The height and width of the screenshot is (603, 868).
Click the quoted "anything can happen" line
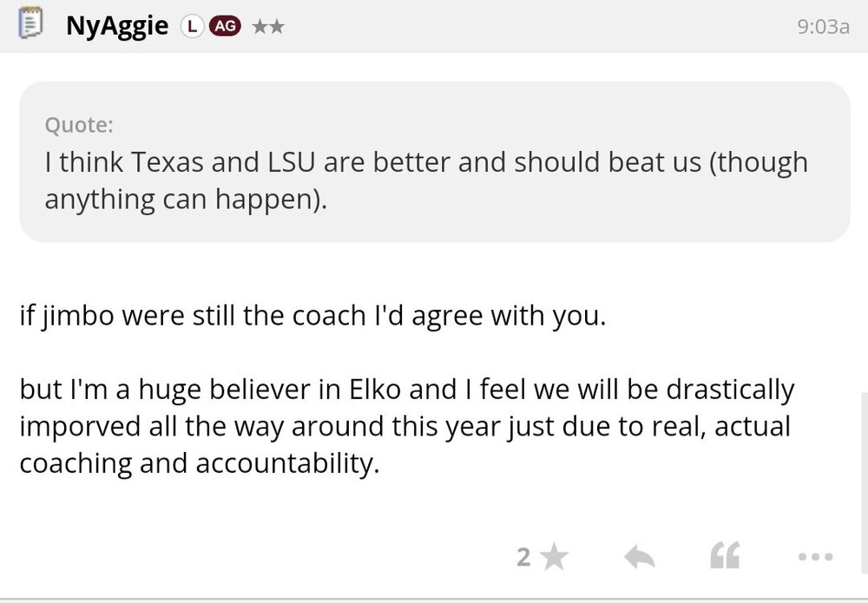(186, 200)
